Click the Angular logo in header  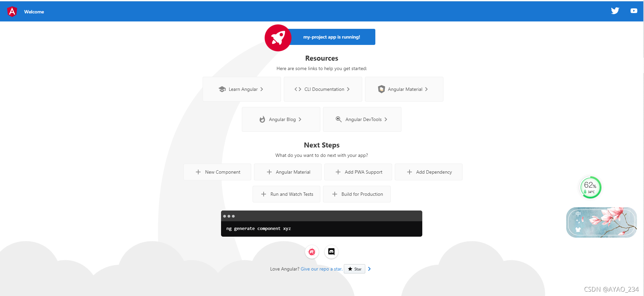[12, 11]
